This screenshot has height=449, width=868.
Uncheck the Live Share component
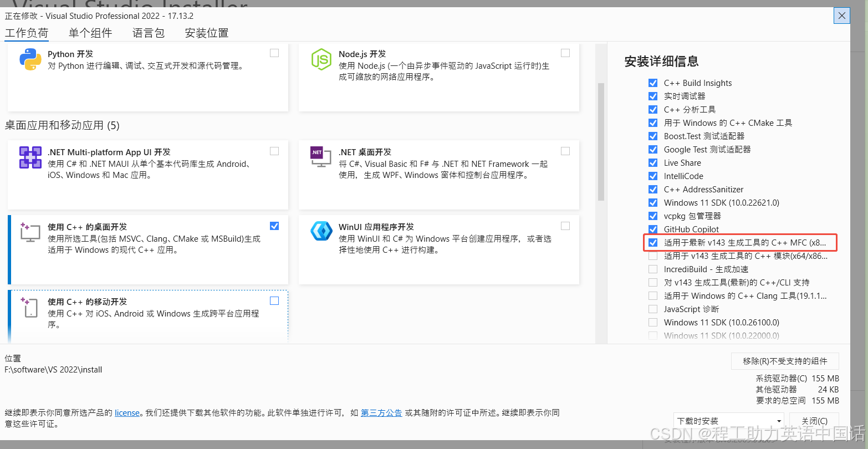tap(653, 162)
